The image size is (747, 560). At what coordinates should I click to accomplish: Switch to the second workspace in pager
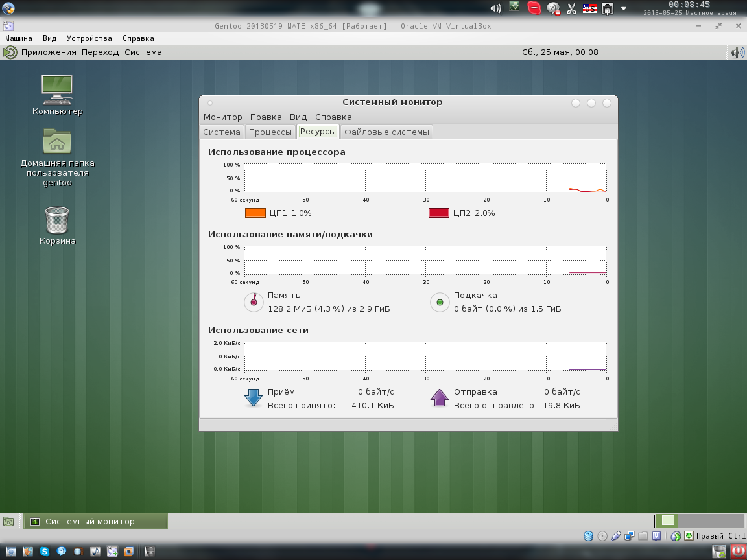(x=689, y=521)
